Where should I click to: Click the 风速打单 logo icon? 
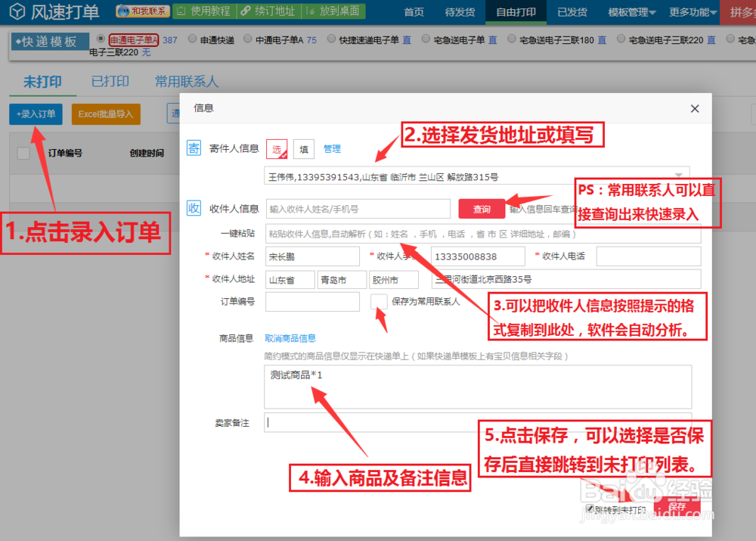click(x=17, y=11)
